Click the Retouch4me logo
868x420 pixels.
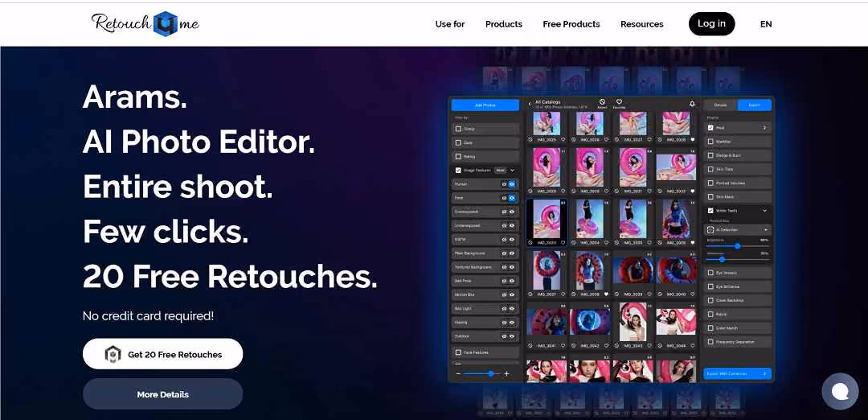pyautogui.click(x=145, y=23)
